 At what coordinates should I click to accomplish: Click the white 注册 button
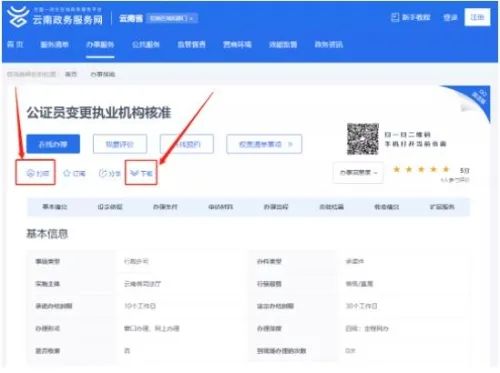(477, 17)
